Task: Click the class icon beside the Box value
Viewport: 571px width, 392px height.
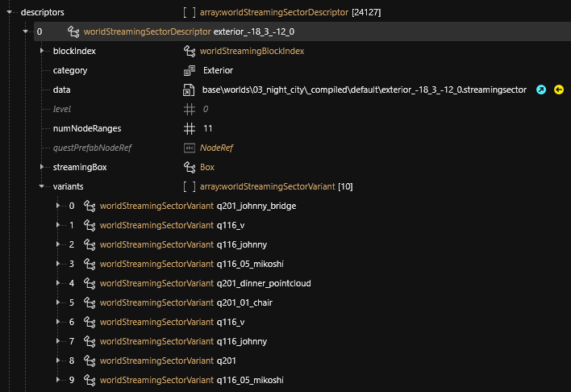Action: 190,167
